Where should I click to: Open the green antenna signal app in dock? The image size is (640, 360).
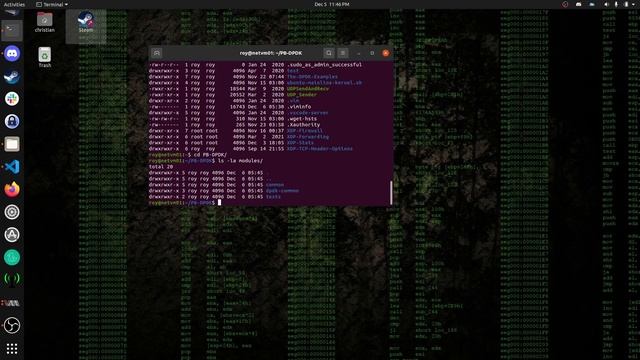[x=12, y=280]
